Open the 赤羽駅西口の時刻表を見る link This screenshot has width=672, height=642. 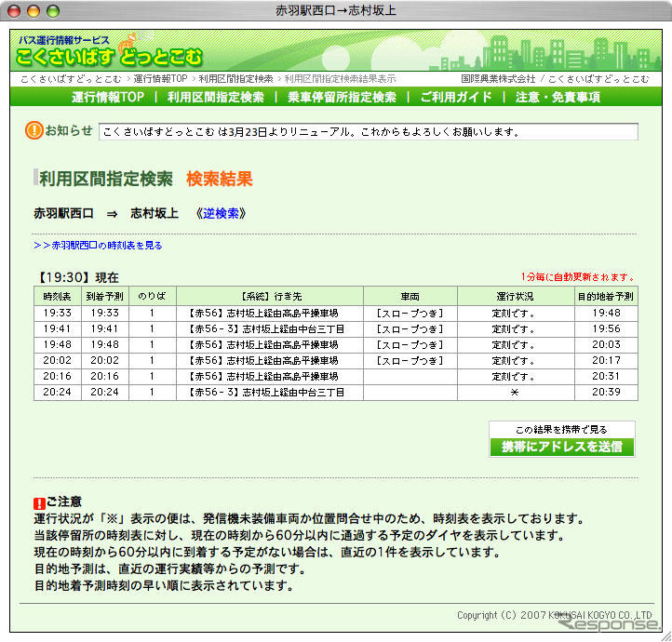(98, 246)
